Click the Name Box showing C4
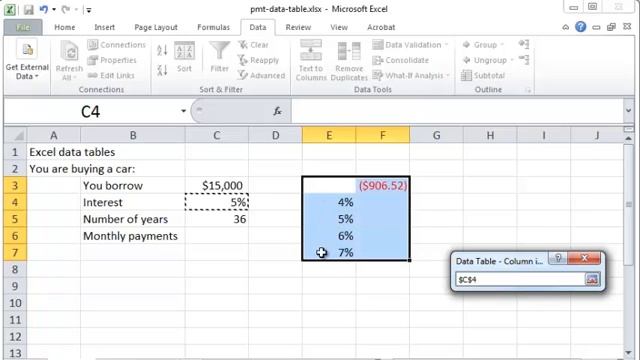The width and height of the screenshot is (640, 360). [90, 111]
